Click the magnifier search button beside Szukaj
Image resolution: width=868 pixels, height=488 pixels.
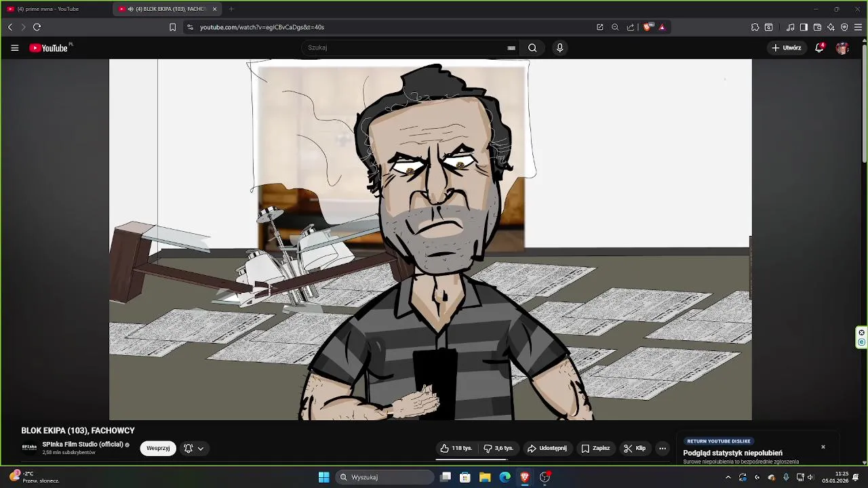[x=532, y=47]
